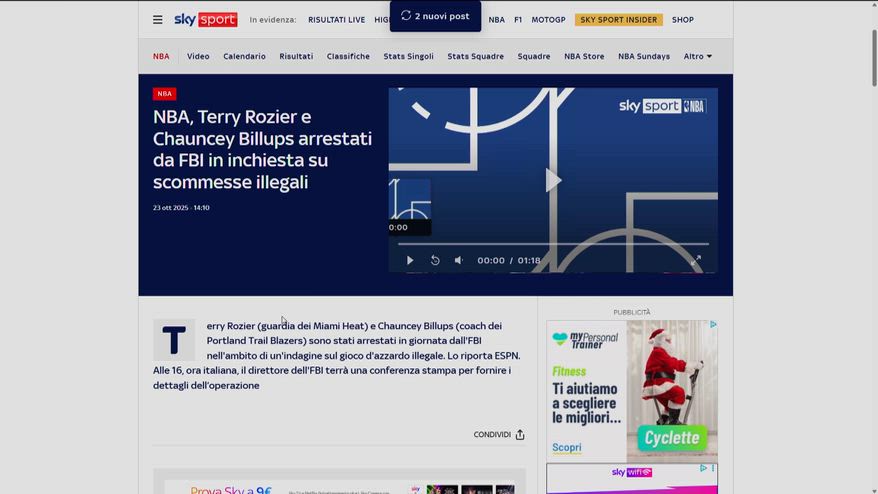Click the Sky Sport logo
The image size is (878, 494).
(205, 19)
